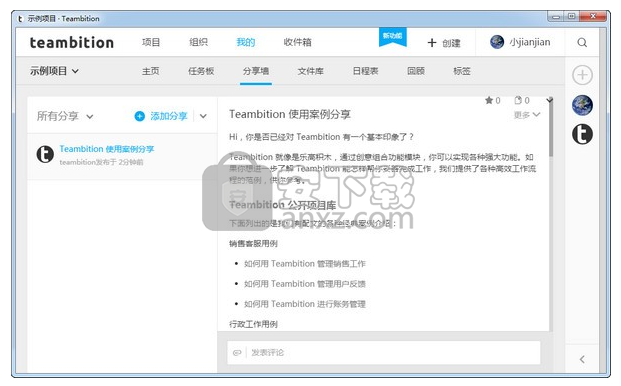
Task: Click the 创建 plus button
Action: [x=444, y=42]
